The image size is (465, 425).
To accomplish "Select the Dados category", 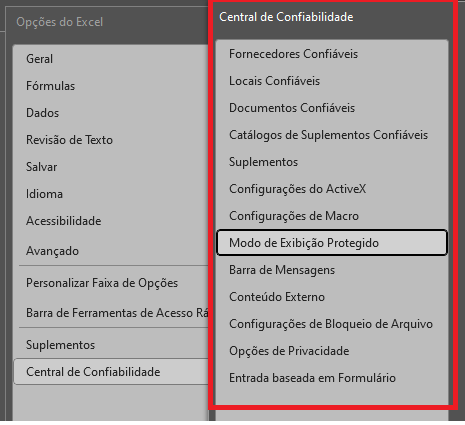I will tap(42, 113).
